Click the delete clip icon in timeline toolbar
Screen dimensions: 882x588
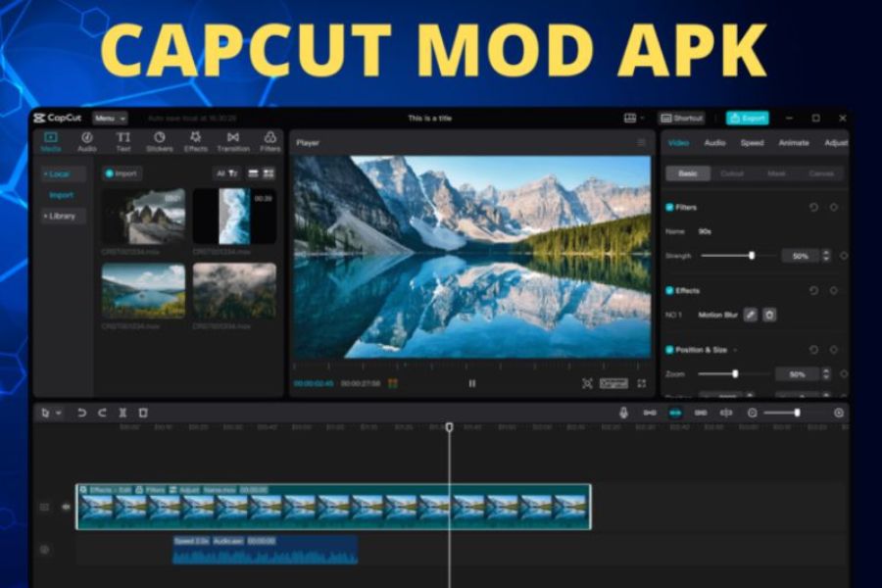143,413
